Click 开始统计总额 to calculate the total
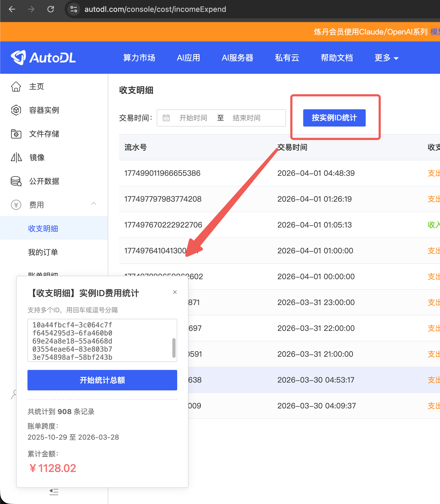The height and width of the screenshot is (504, 440). 102,380
